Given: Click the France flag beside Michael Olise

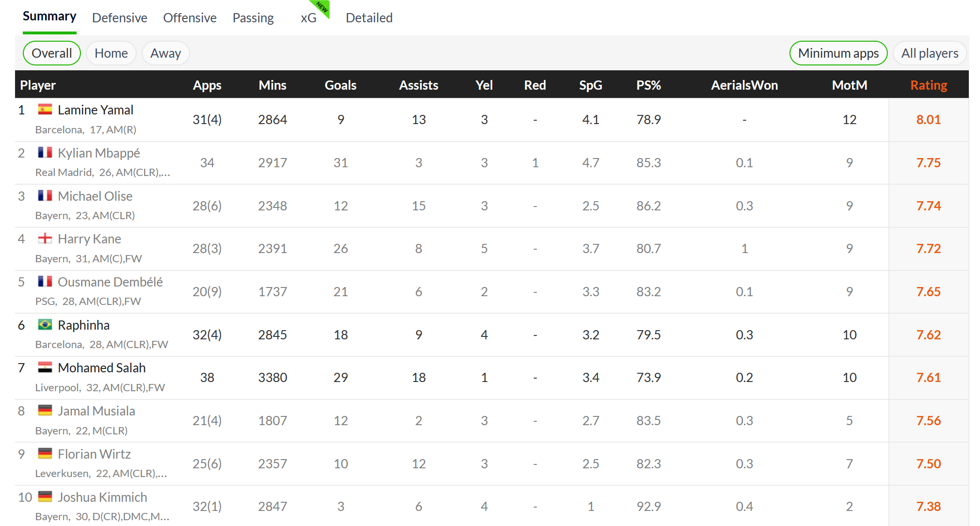Looking at the screenshot, I should point(45,196).
